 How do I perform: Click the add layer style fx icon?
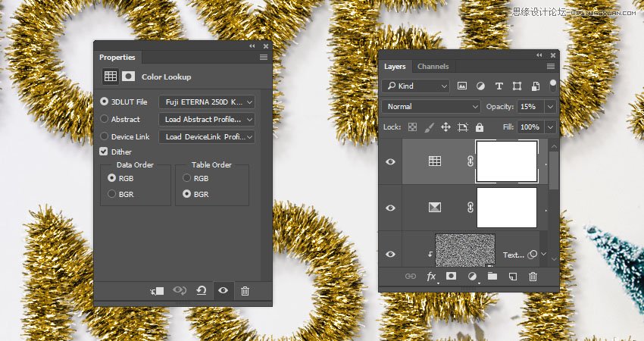coord(431,277)
